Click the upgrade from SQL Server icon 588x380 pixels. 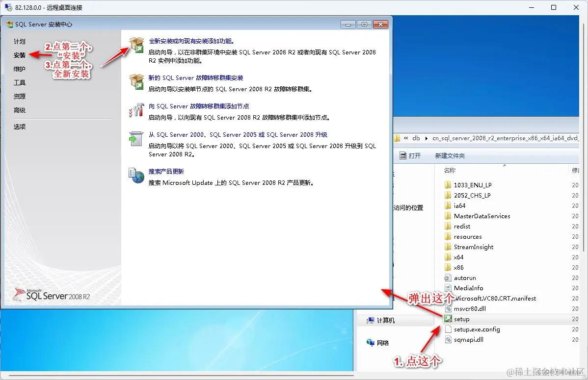click(136, 138)
